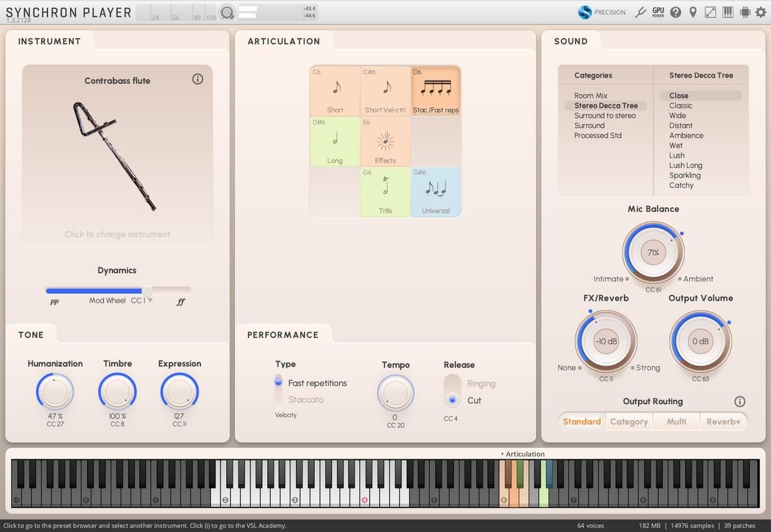Open the Mod Wheel CC 1 dropdown arrow
The height and width of the screenshot is (532, 771).
coord(150,300)
